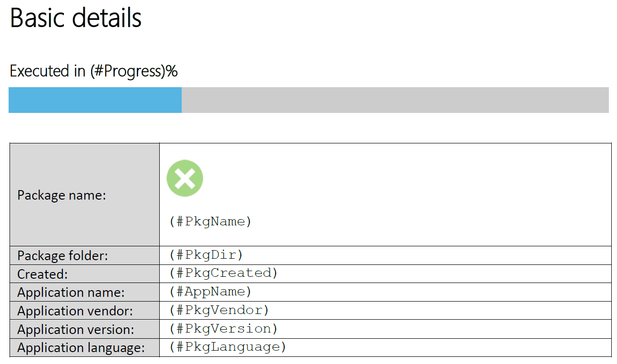Select the (#PkgDir) placeholder value

coord(206,255)
